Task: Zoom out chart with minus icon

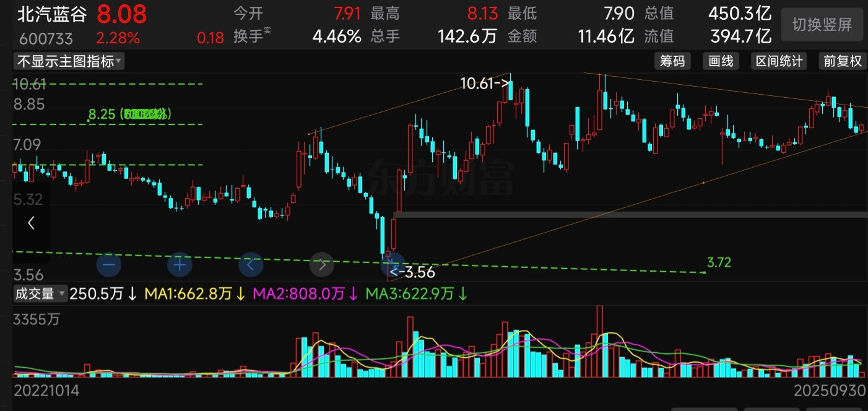Action: 109,265
